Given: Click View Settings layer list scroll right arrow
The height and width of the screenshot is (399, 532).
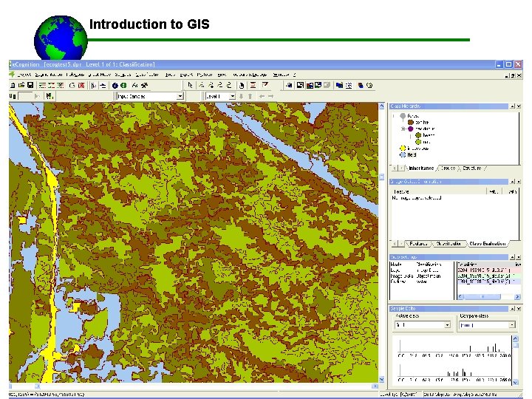Looking at the screenshot, I should [517, 297].
